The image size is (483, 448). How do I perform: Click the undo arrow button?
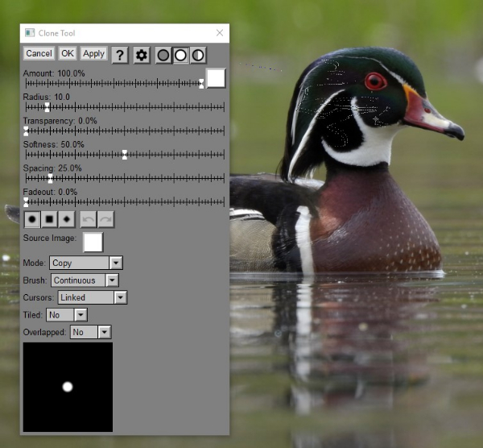tap(88, 218)
